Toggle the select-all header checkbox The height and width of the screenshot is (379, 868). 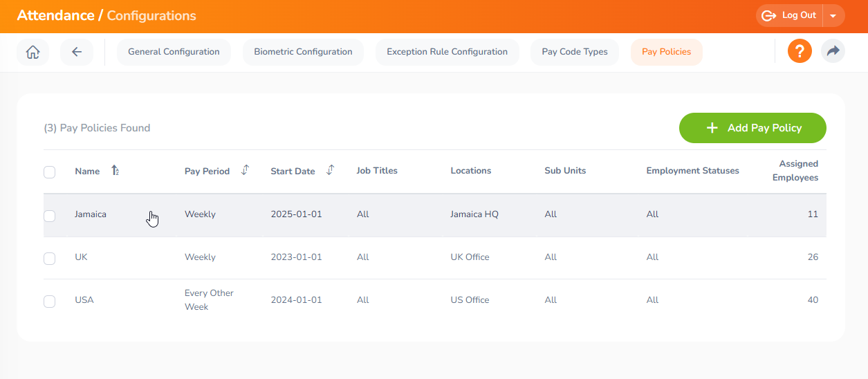coord(49,172)
